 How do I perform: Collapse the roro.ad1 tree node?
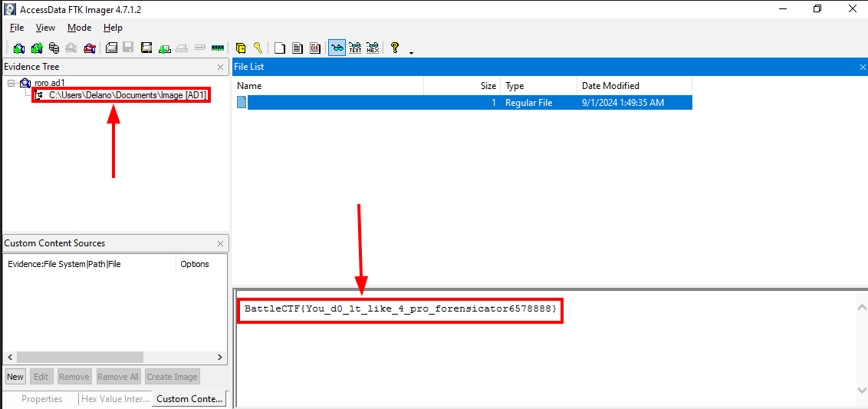click(x=11, y=83)
